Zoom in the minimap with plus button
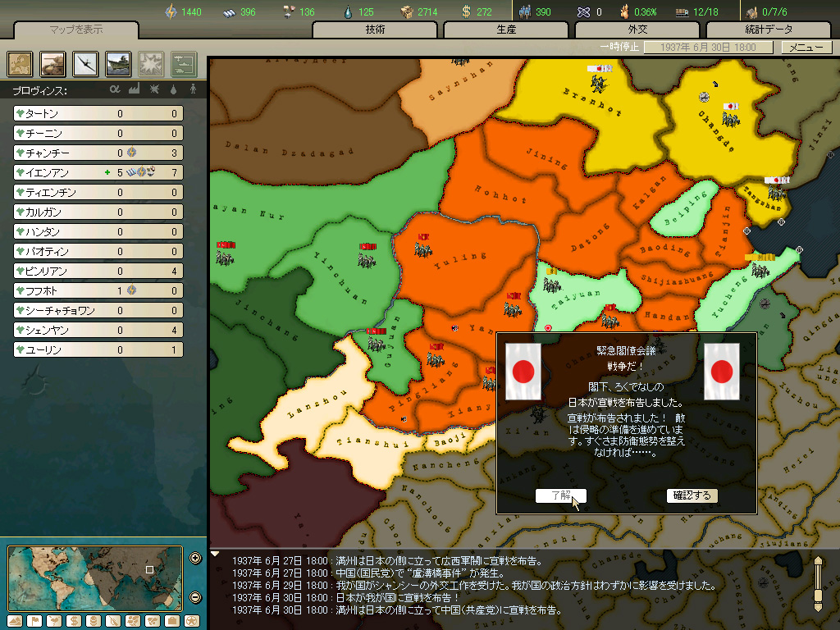The image size is (840, 630). click(195, 558)
